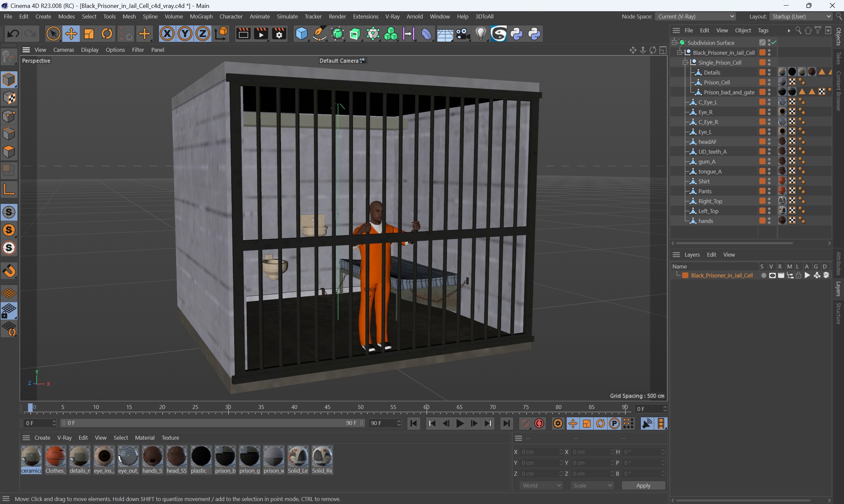The width and height of the screenshot is (844, 504).
Task: Add a Cube primitive object
Action: tap(301, 34)
